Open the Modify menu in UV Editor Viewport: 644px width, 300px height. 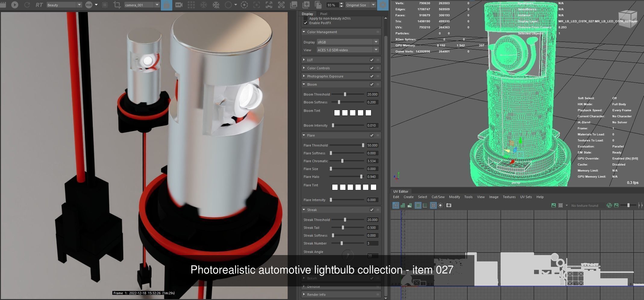pyautogui.click(x=454, y=197)
